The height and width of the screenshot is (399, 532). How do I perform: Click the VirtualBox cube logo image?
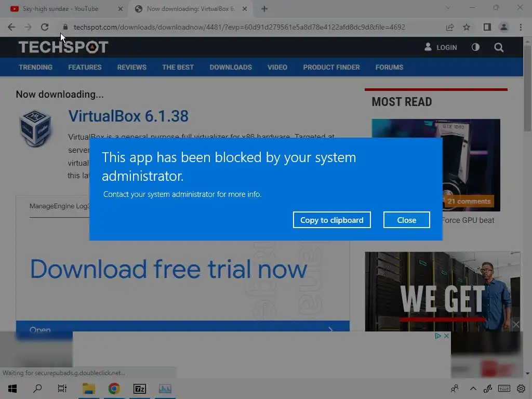[x=35, y=128]
